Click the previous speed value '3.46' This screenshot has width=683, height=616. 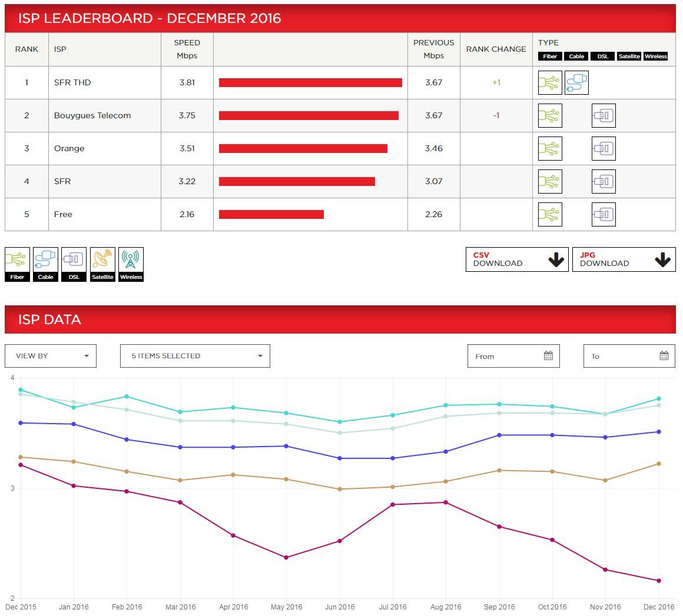point(433,148)
